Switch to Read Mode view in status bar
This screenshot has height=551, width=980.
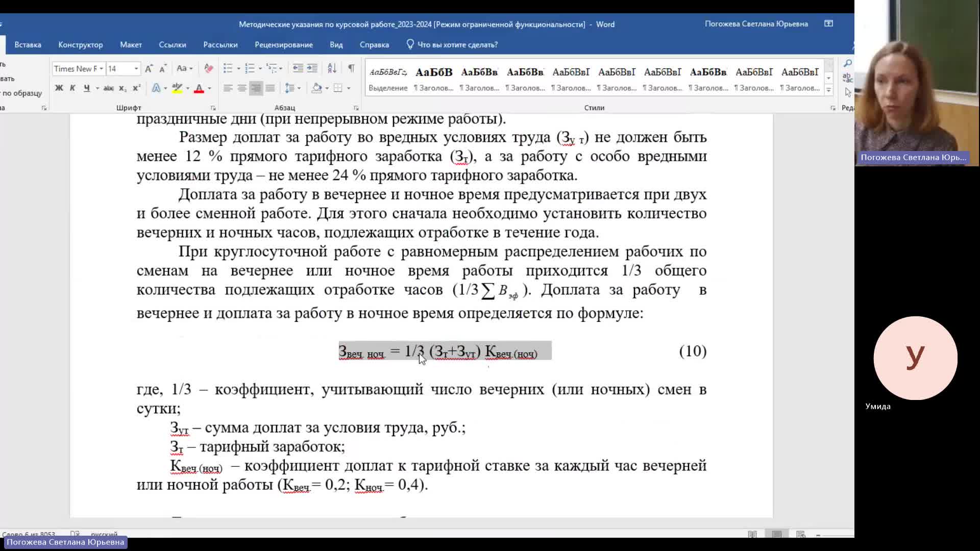[752, 534]
